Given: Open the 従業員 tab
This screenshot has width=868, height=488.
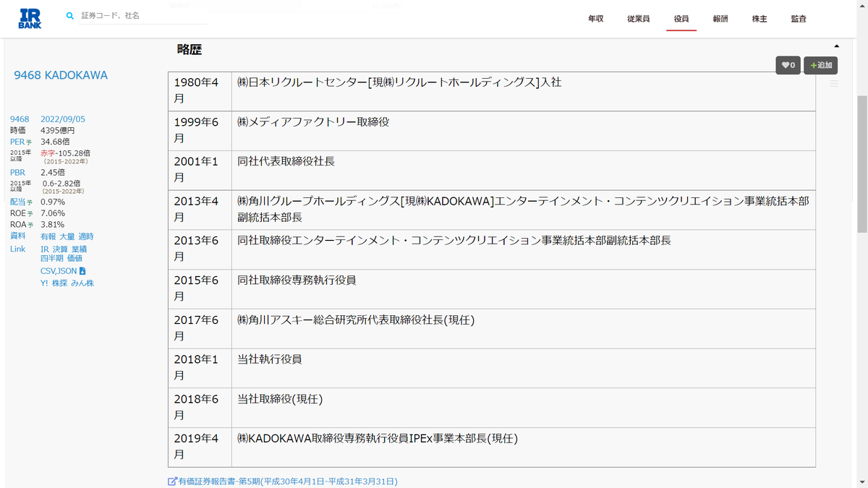Looking at the screenshot, I should (x=639, y=19).
